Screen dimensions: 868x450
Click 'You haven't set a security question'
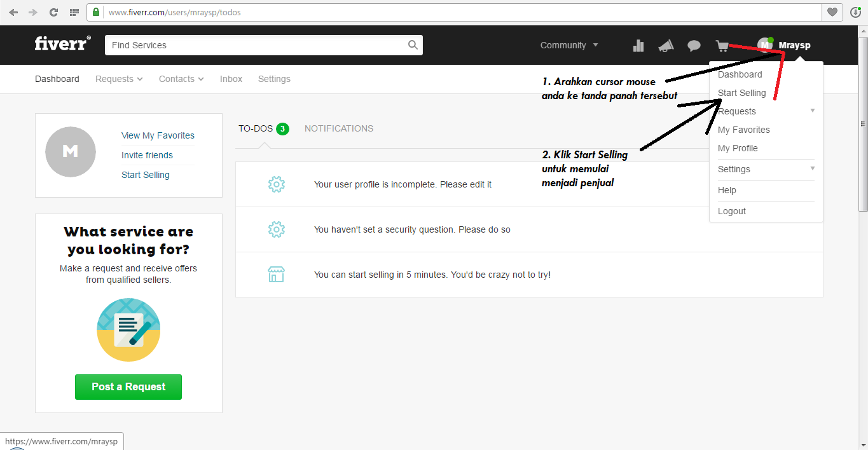click(412, 229)
